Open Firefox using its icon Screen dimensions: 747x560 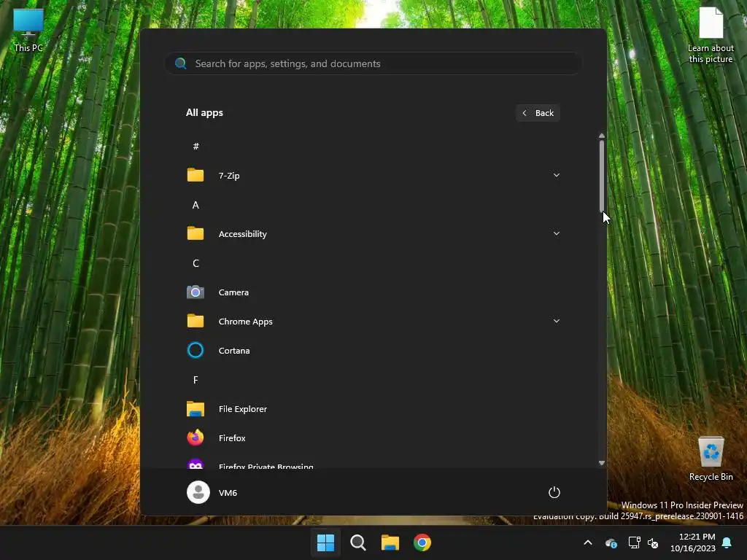tap(196, 437)
